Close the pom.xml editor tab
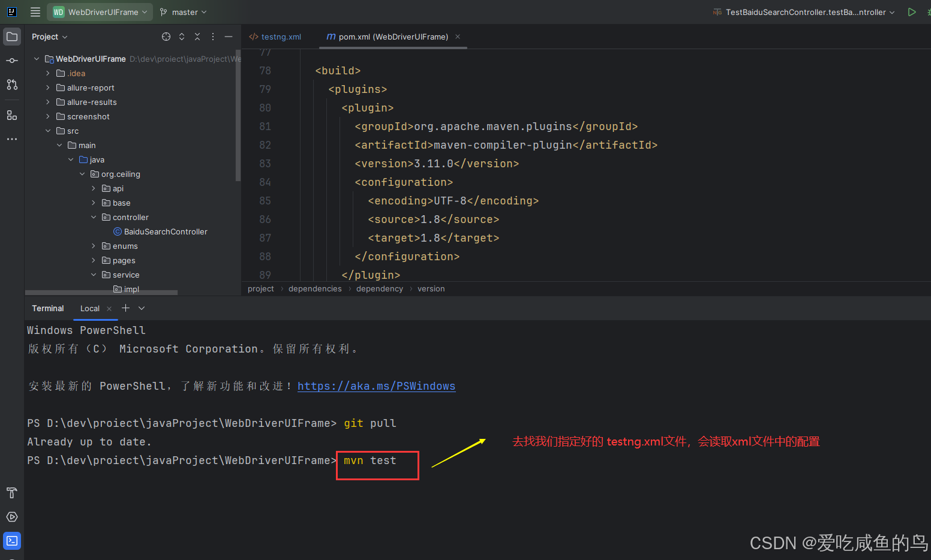Image resolution: width=931 pixels, height=560 pixels. tap(458, 37)
